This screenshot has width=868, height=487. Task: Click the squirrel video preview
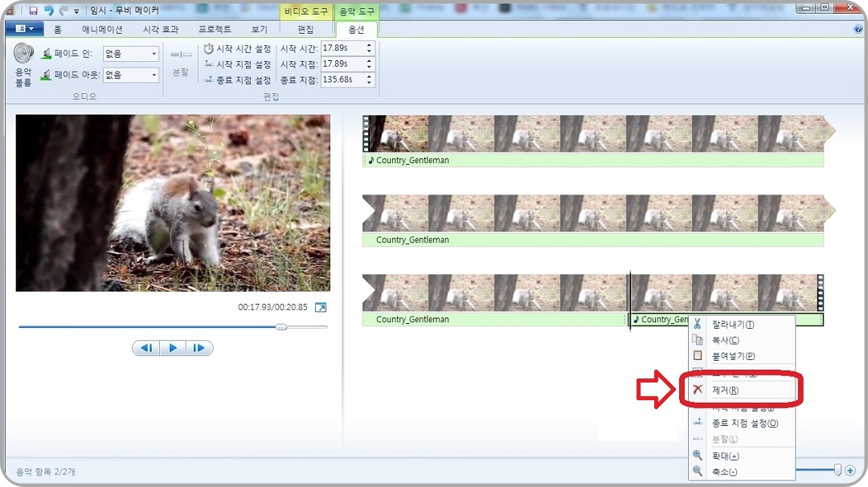point(173,203)
